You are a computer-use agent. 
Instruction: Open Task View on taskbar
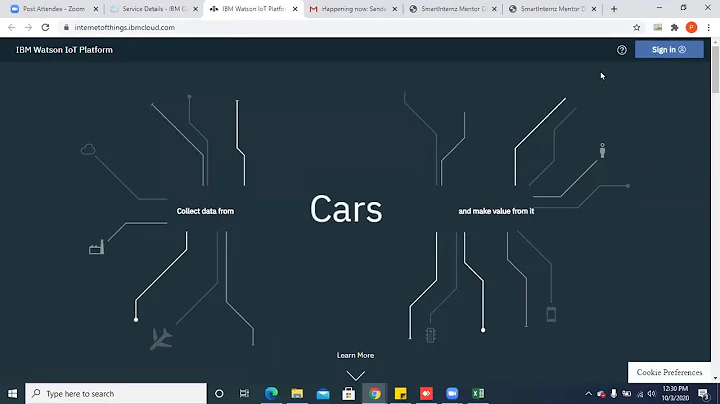click(x=244, y=393)
